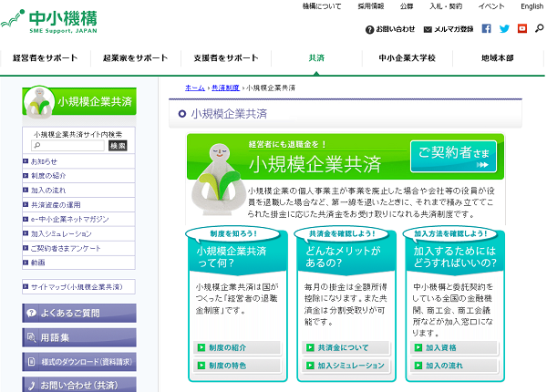The image size is (547, 392).
Task: Open 用語集 glossary button
Action: point(79,337)
